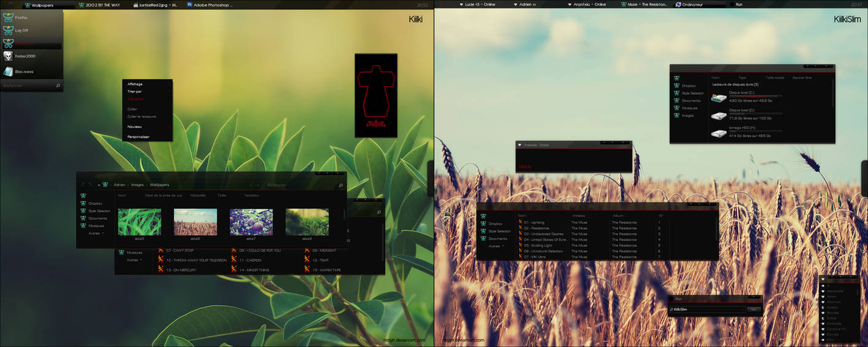Expand Autres in Wallpapers window sidebar
Viewport: 868px width, 347px height.
click(96, 233)
